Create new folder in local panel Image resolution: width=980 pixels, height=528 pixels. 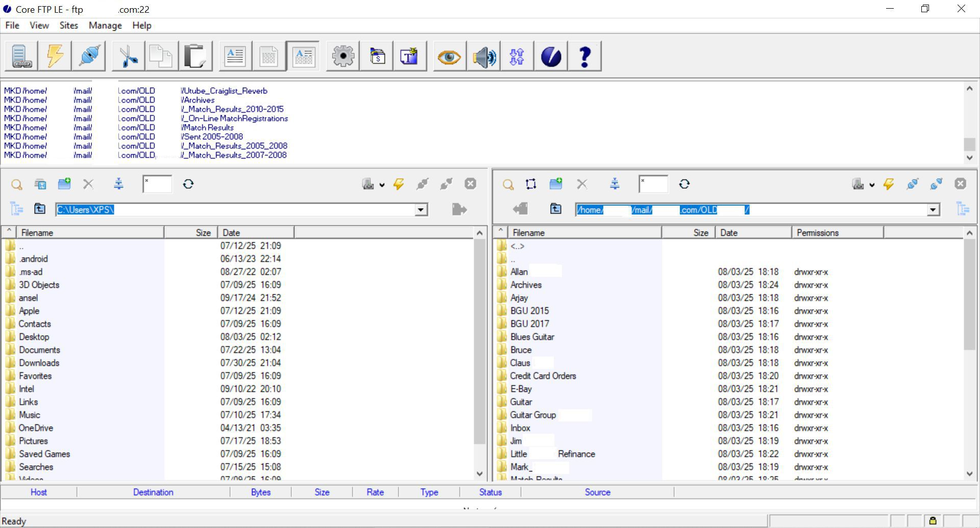coord(64,184)
